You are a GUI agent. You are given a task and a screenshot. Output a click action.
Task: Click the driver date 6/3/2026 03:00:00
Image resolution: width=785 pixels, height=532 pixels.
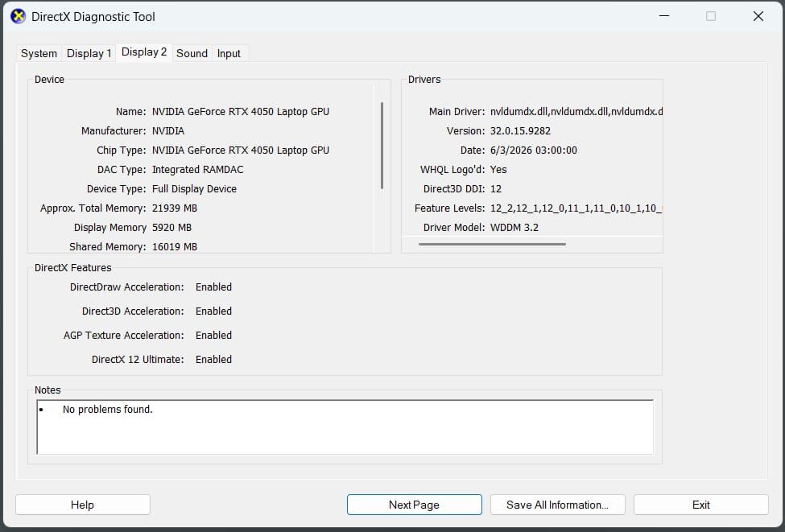click(533, 151)
